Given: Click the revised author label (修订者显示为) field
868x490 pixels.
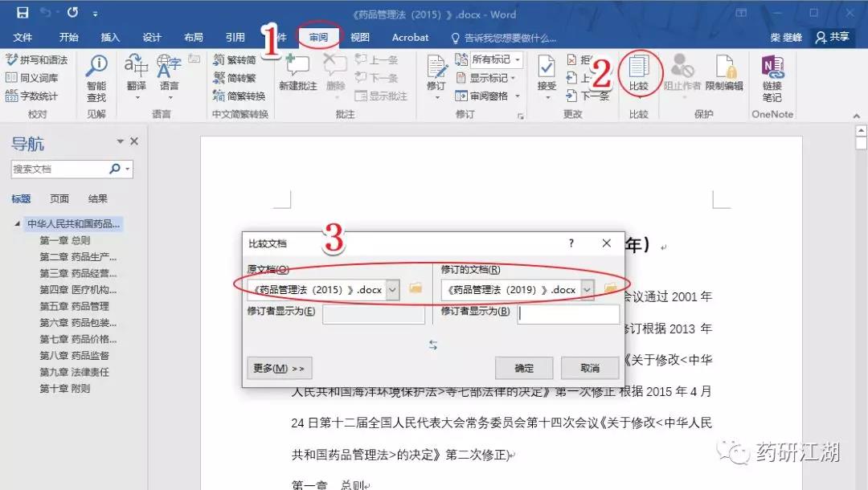Looking at the screenshot, I should 568,314.
